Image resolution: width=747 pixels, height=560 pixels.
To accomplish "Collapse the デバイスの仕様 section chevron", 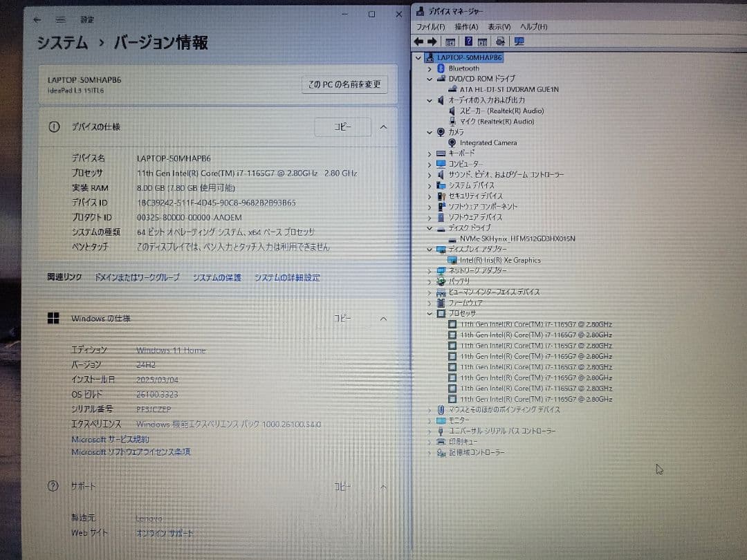I will pos(383,127).
